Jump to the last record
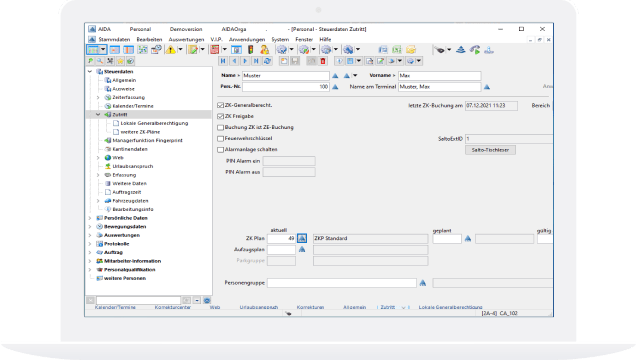This screenshot has width=638, height=360. click(x=256, y=61)
